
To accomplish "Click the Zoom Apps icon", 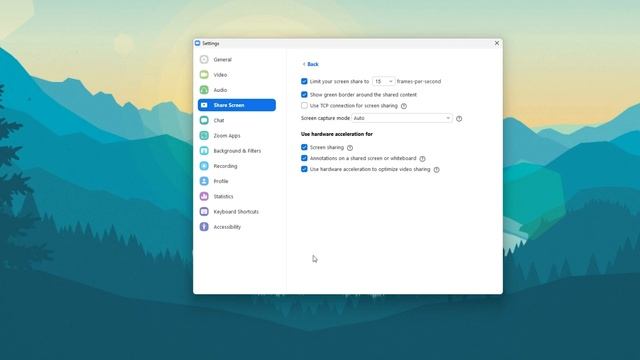I will tap(204, 136).
